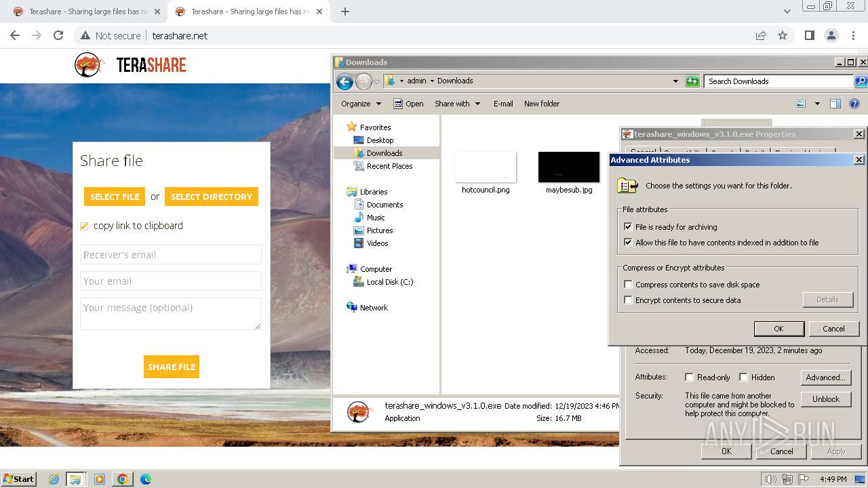Click Open in Explorer toolbar
This screenshot has width=868, height=488.
(408, 104)
